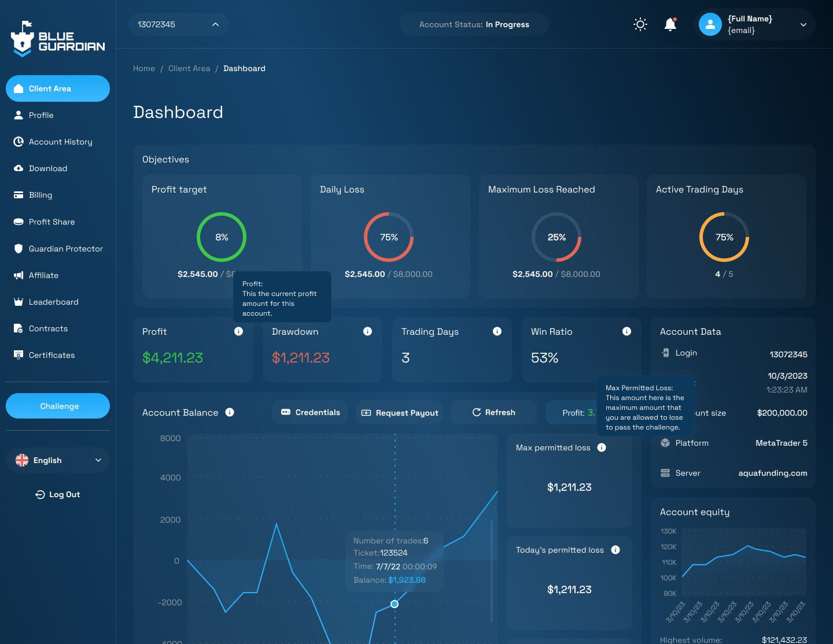
Task: Click the Maximum Loss Reached 25% ring
Action: click(x=556, y=237)
